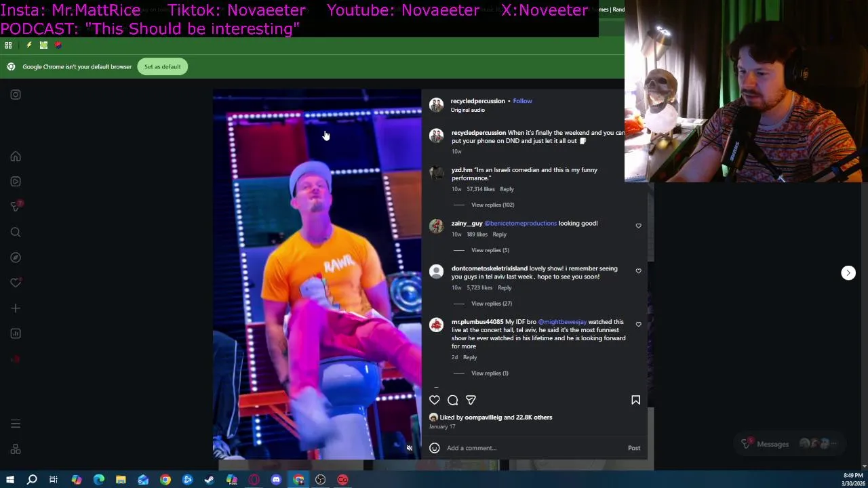Switch to OBS Studio on taskbar
The width and height of the screenshot is (868, 488).
pos(321,480)
